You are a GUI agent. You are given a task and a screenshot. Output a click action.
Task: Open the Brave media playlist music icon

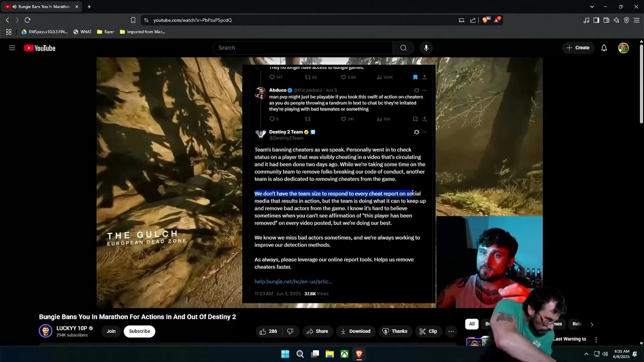pyautogui.click(x=586, y=20)
